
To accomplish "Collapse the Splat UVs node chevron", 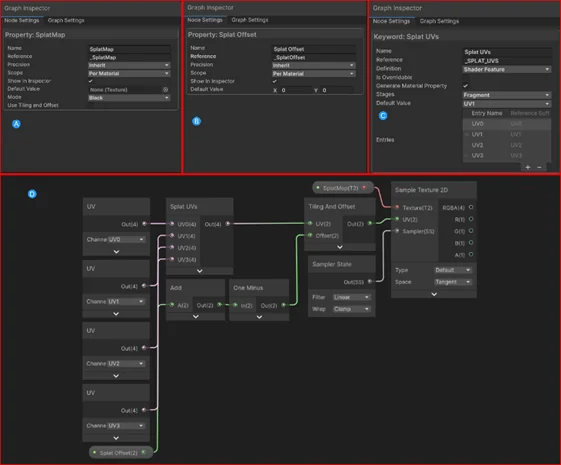I will tap(200, 271).
